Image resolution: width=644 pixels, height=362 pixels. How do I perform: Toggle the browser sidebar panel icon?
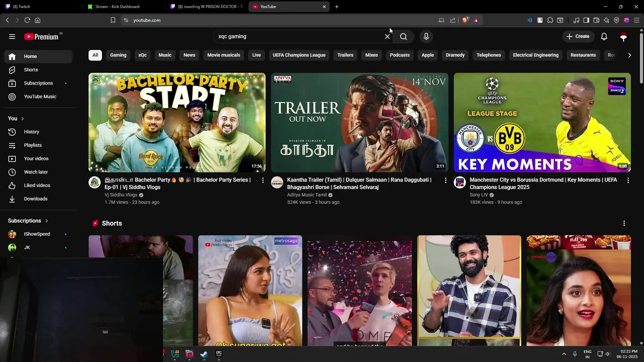[586, 20]
